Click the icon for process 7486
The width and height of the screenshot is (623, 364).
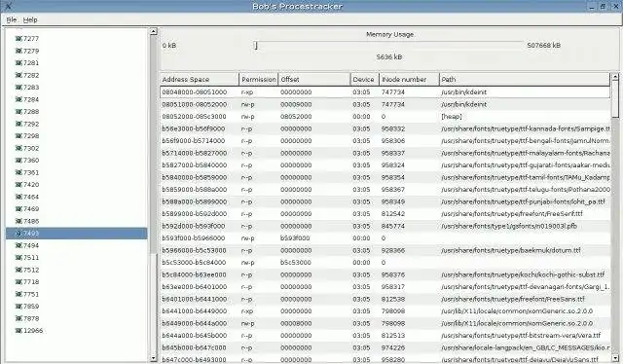click(x=18, y=221)
